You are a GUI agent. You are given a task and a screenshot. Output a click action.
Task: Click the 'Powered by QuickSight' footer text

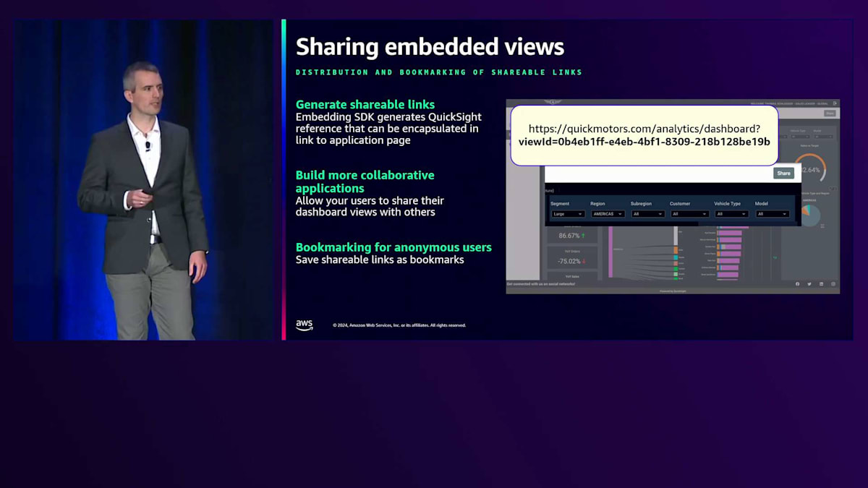pyautogui.click(x=673, y=291)
